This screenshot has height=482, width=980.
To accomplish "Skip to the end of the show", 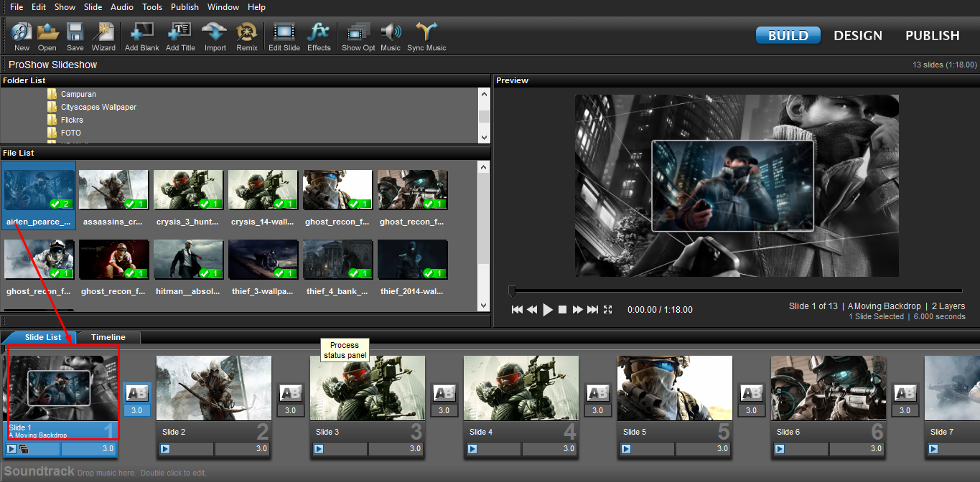I will [592, 310].
